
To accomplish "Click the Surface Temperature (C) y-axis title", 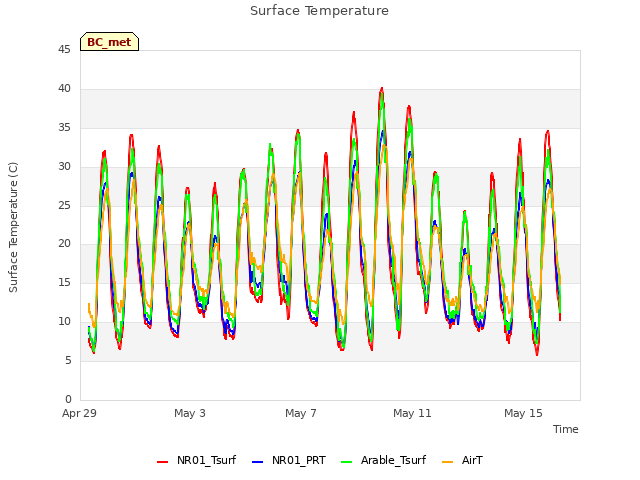I will coord(13,227).
